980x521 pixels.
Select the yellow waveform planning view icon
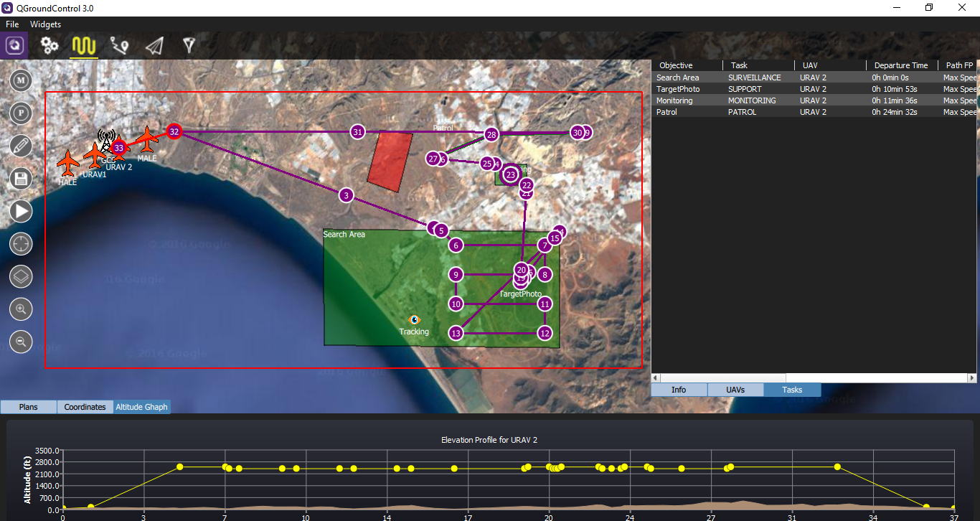coord(84,46)
